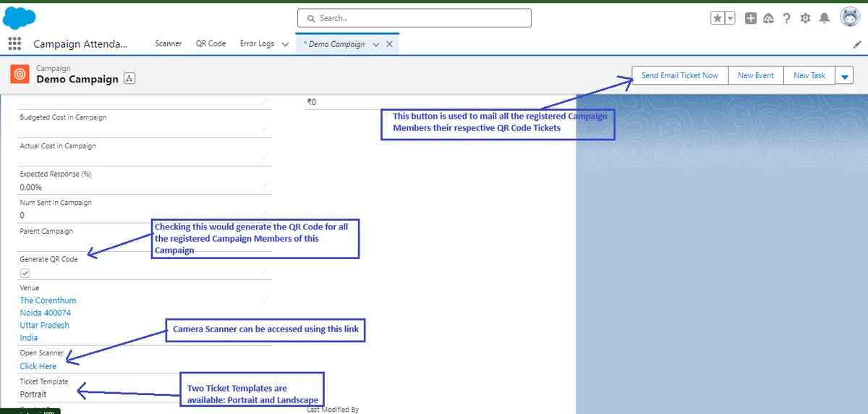Screen dimensions: 868x414
Task: Open Demo Campaign tab dropdown chevron
Action: 375,44
